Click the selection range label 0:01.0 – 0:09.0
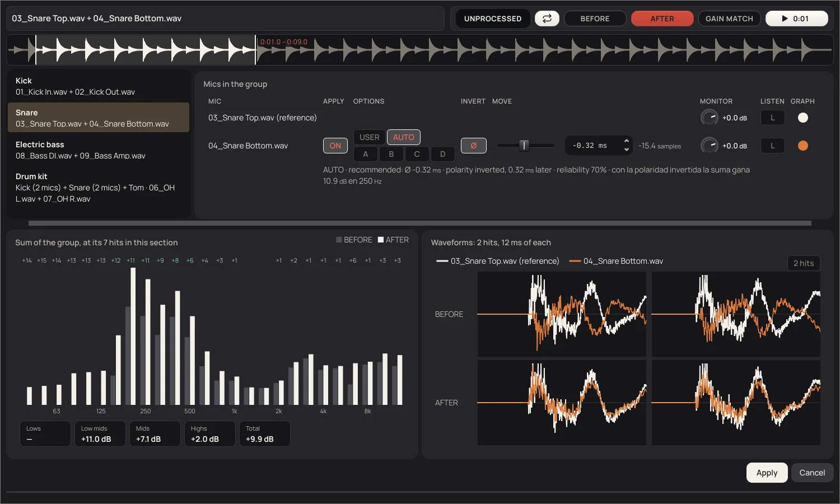 (x=284, y=42)
